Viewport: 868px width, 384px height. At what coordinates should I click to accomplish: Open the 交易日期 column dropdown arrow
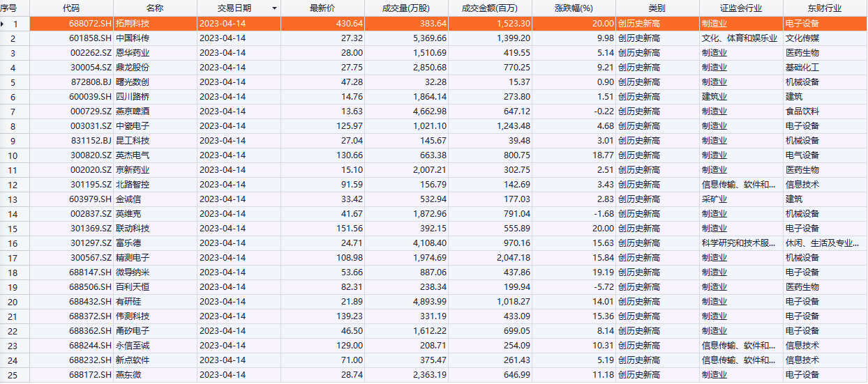(x=274, y=8)
